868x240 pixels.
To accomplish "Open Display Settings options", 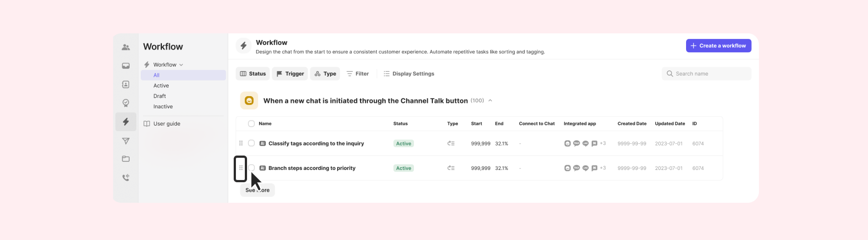I will tap(409, 73).
